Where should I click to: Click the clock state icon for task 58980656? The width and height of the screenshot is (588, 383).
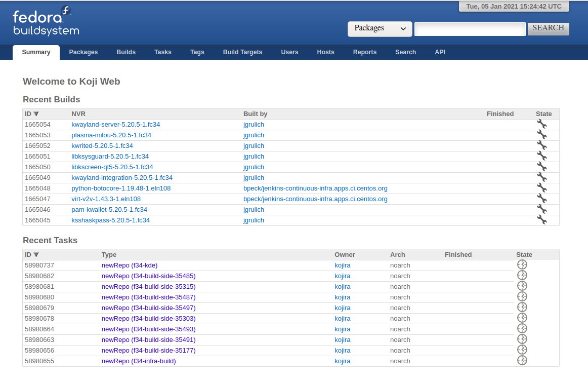pyautogui.click(x=522, y=350)
